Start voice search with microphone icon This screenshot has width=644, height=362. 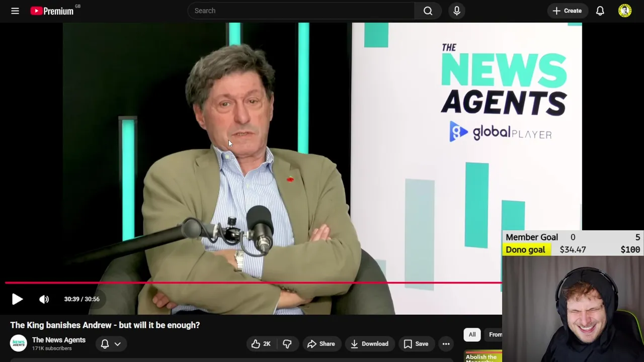coord(457,11)
